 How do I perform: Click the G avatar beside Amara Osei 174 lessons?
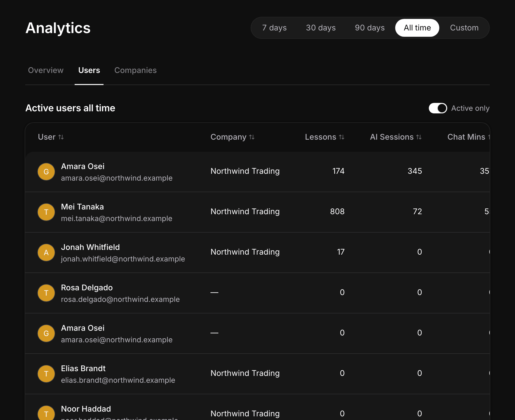point(46,172)
